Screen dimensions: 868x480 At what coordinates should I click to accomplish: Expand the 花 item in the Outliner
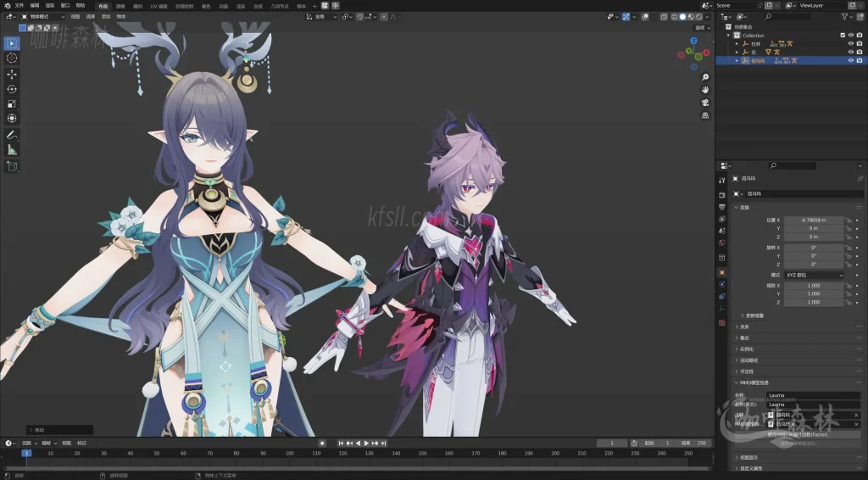pyautogui.click(x=737, y=52)
